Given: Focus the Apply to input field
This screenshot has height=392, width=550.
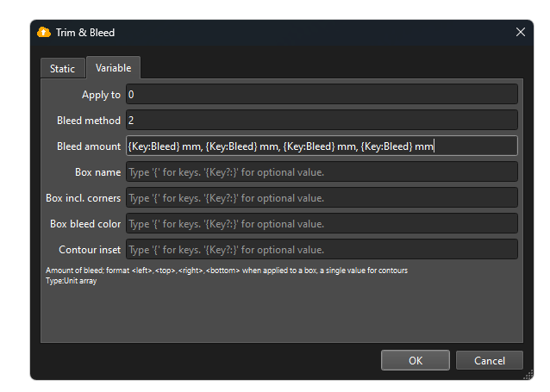Looking at the screenshot, I should (x=322, y=94).
